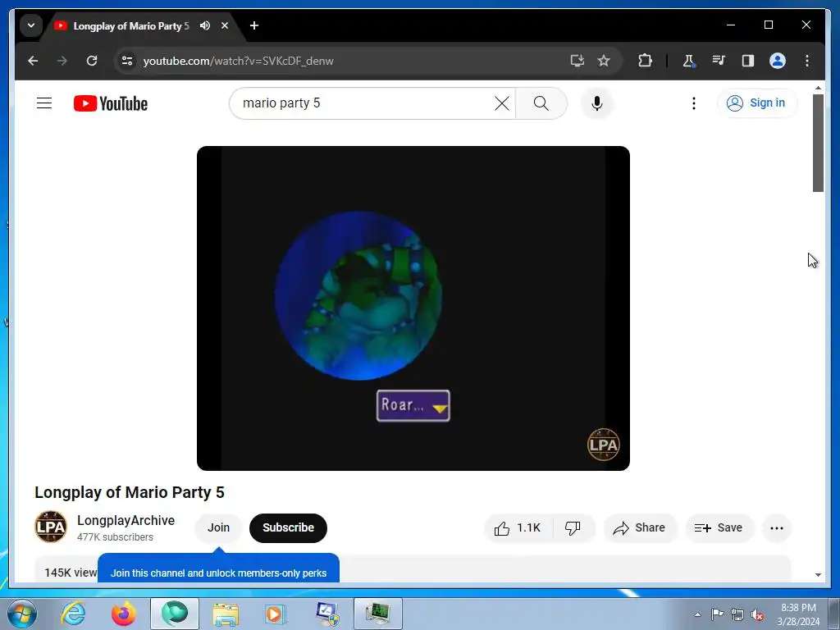Open YouTube settings three-dot menu
Screen dimensions: 840x630
click(694, 103)
